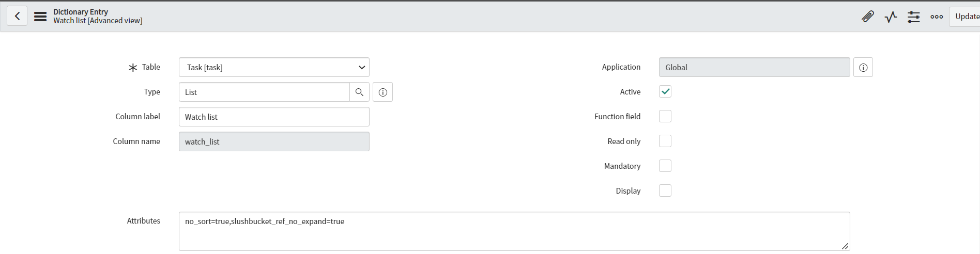Uncheck the Active checkbox
Viewport: 980px width, 254px height.
coord(665,91)
